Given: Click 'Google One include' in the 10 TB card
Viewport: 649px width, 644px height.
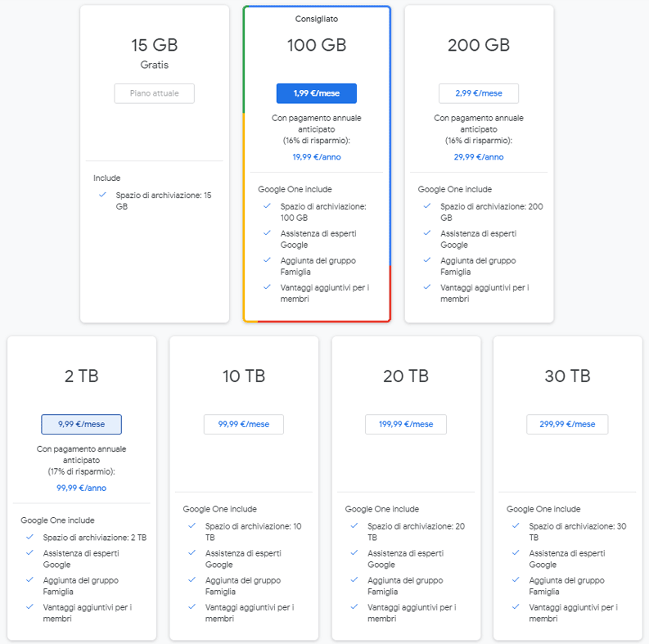Looking at the screenshot, I should (x=220, y=509).
